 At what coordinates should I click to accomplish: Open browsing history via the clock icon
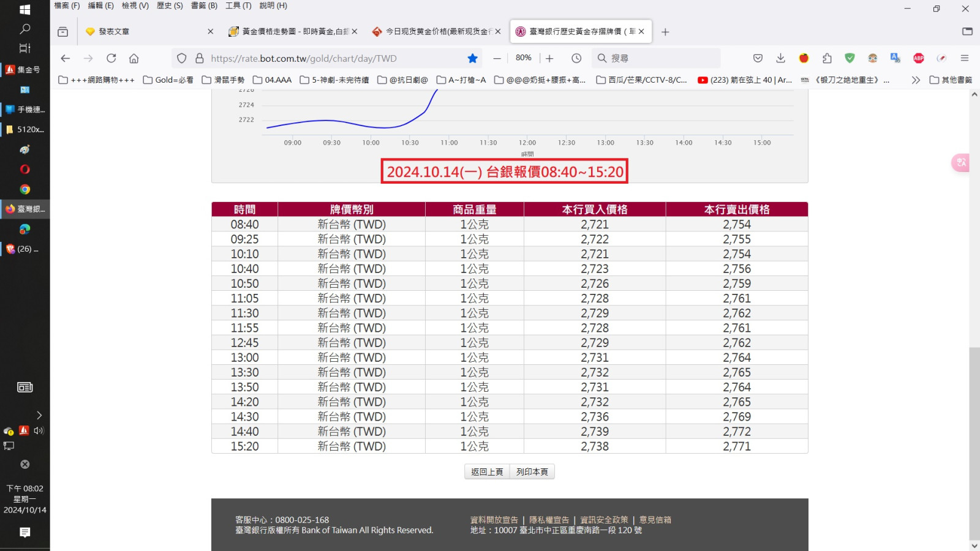point(576,58)
